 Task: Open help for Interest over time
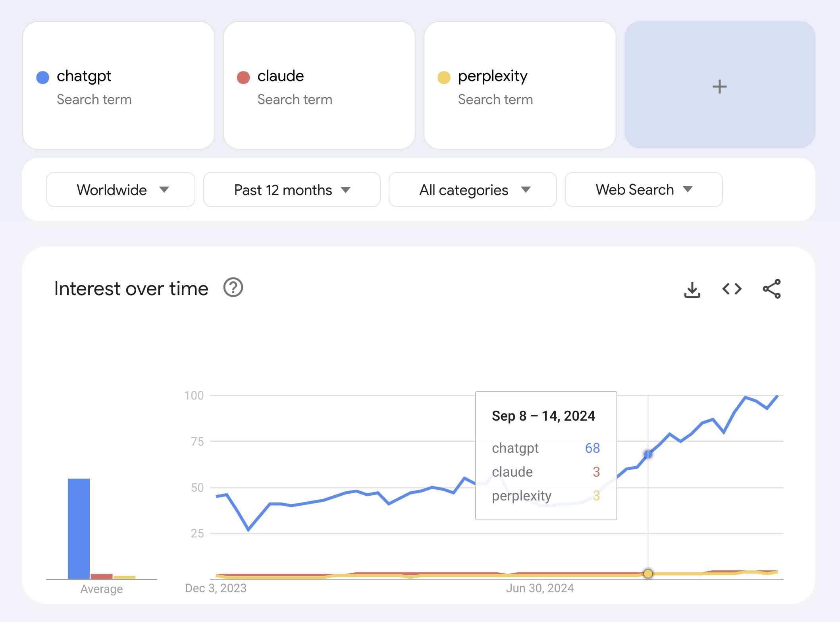point(233,288)
